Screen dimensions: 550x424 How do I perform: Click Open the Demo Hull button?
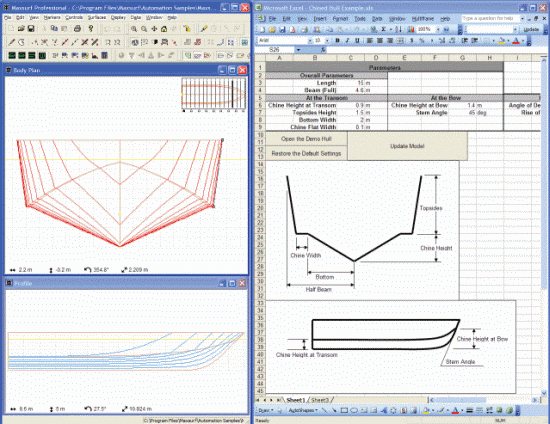pos(306,139)
